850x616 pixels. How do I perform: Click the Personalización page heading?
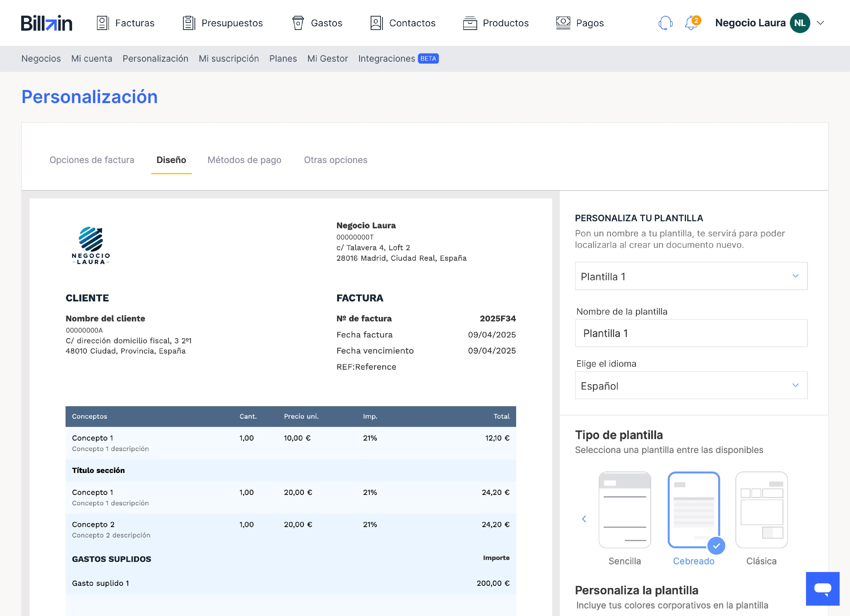point(90,97)
